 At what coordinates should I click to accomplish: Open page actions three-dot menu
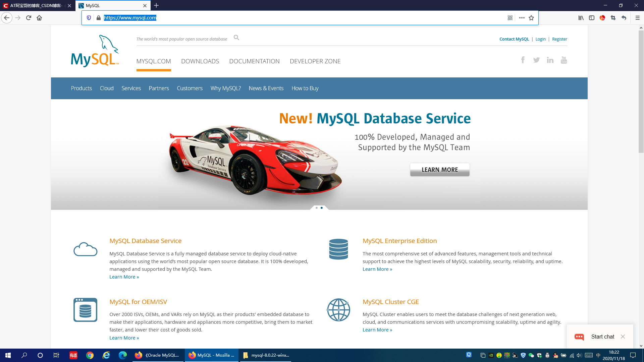click(x=522, y=18)
